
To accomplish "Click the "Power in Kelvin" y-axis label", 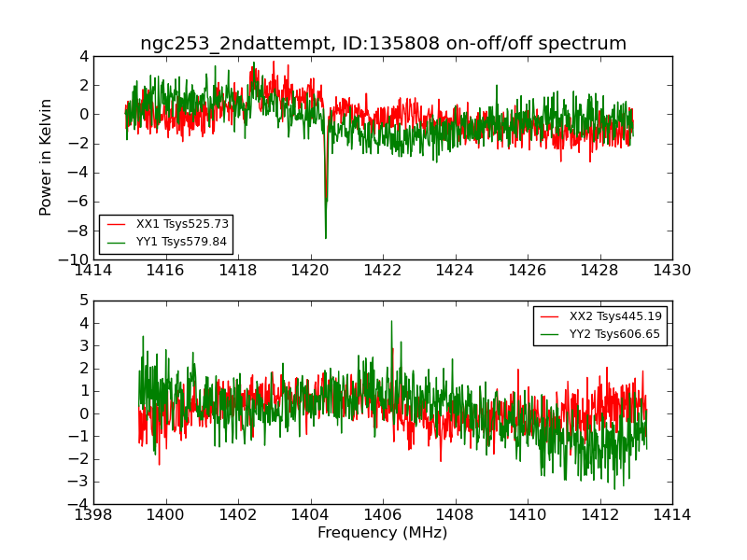I will [x=45, y=158].
